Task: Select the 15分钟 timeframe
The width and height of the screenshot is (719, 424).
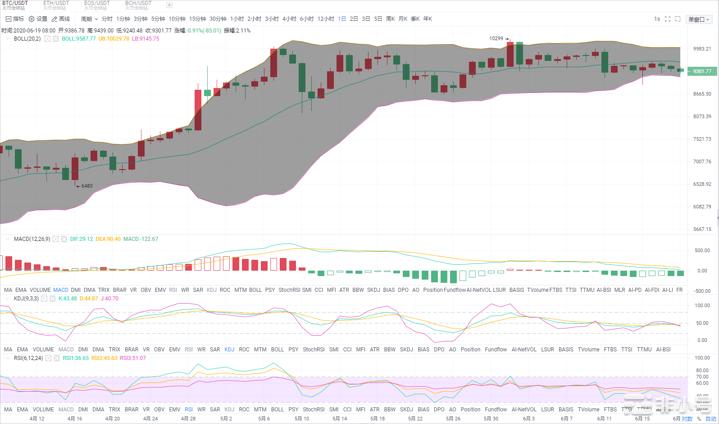Action: click(x=198, y=19)
